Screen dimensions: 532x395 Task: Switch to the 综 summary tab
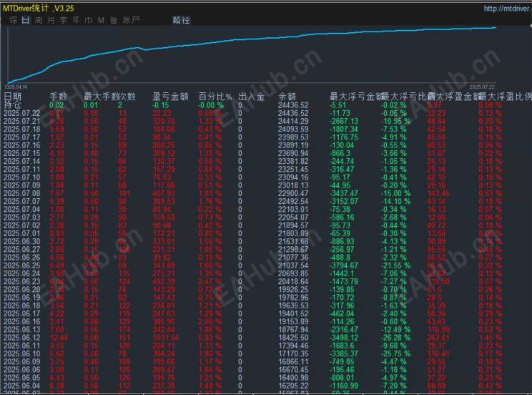coord(14,20)
